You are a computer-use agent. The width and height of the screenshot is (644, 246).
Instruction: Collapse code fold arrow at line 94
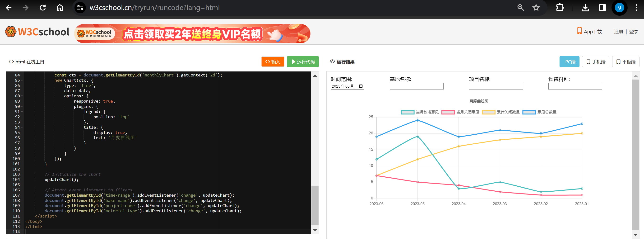pyautogui.click(x=22, y=127)
